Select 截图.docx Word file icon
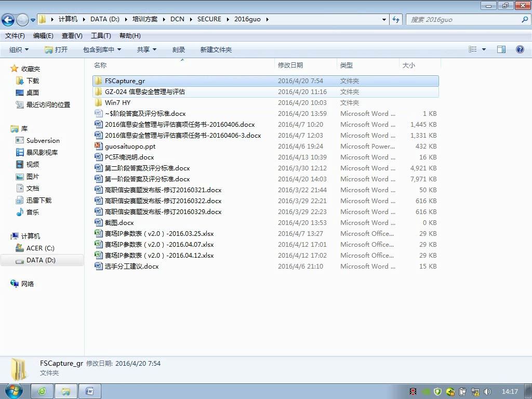The width and height of the screenshot is (532, 399). click(x=98, y=222)
